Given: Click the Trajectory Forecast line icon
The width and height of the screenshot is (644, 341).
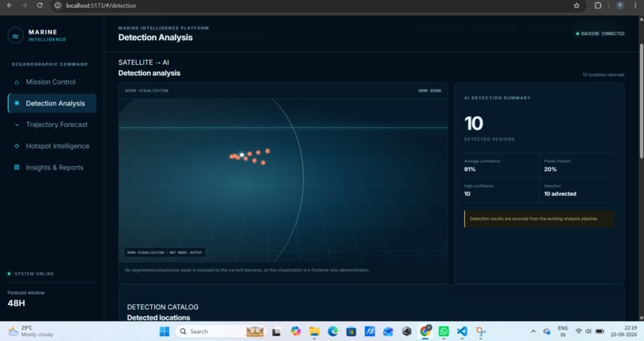Looking at the screenshot, I should pos(17,125).
